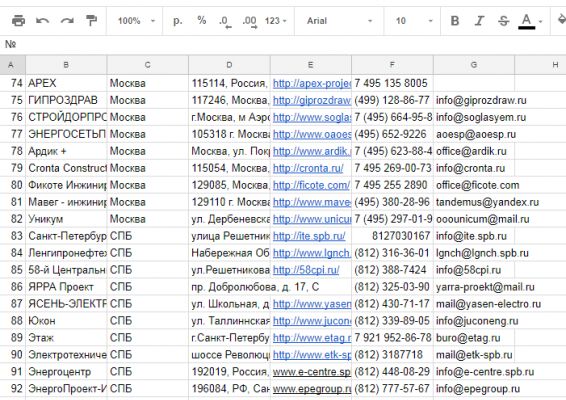The image size is (566, 400).
Task: Select column C header
Action: click(148, 65)
